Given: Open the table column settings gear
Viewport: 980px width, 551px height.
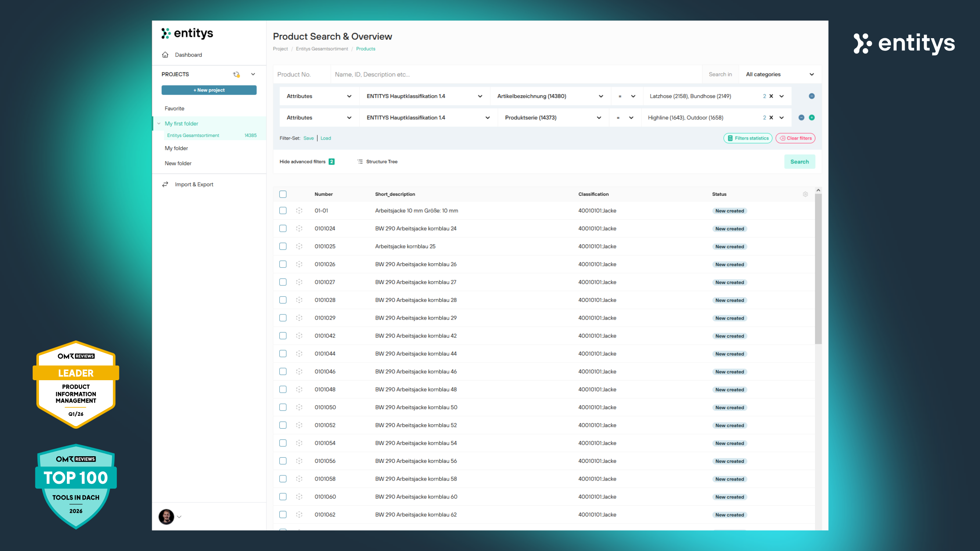Looking at the screenshot, I should click(x=805, y=194).
